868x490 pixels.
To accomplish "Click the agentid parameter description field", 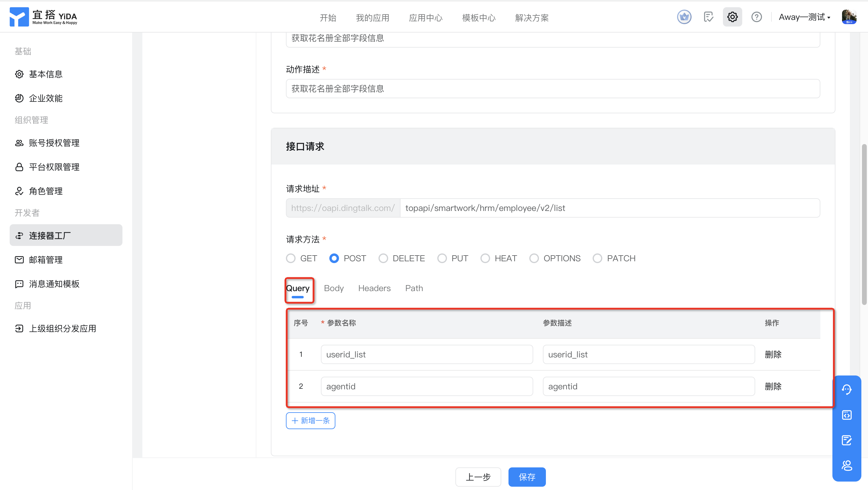I will [649, 387].
